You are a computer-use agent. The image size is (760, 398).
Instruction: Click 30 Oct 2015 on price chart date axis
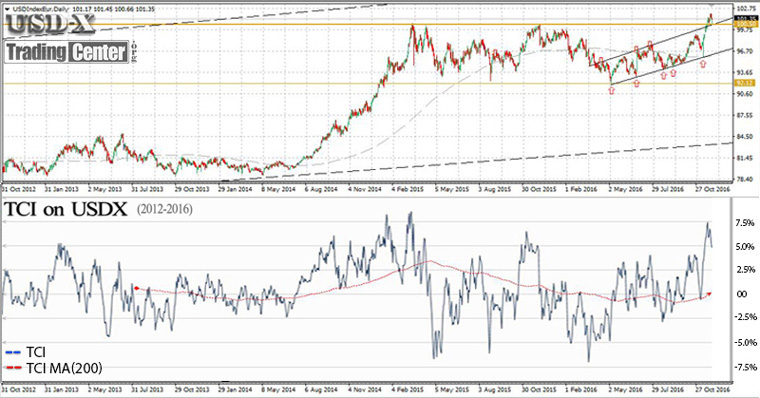(538, 189)
